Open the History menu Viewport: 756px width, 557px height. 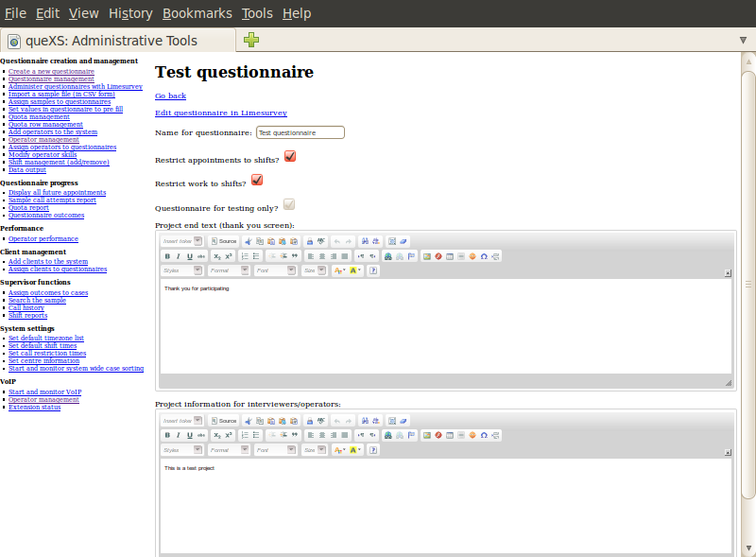[129, 13]
